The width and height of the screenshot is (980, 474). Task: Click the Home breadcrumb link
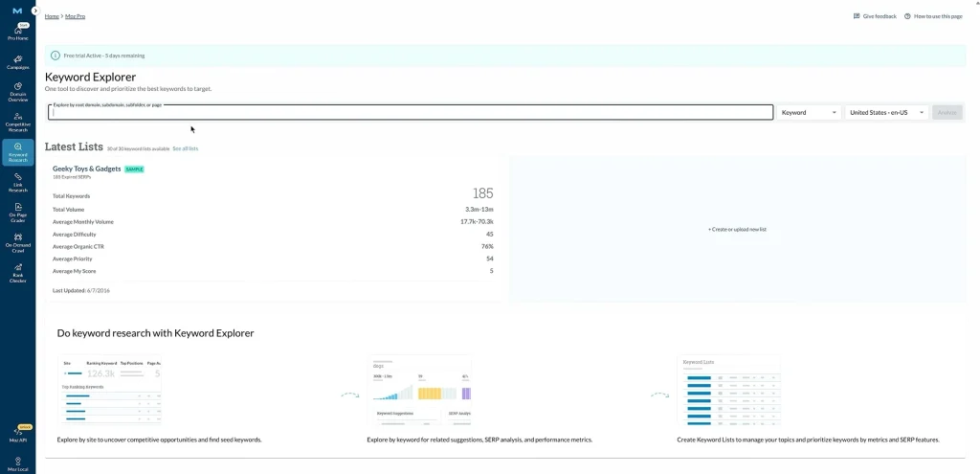click(52, 16)
